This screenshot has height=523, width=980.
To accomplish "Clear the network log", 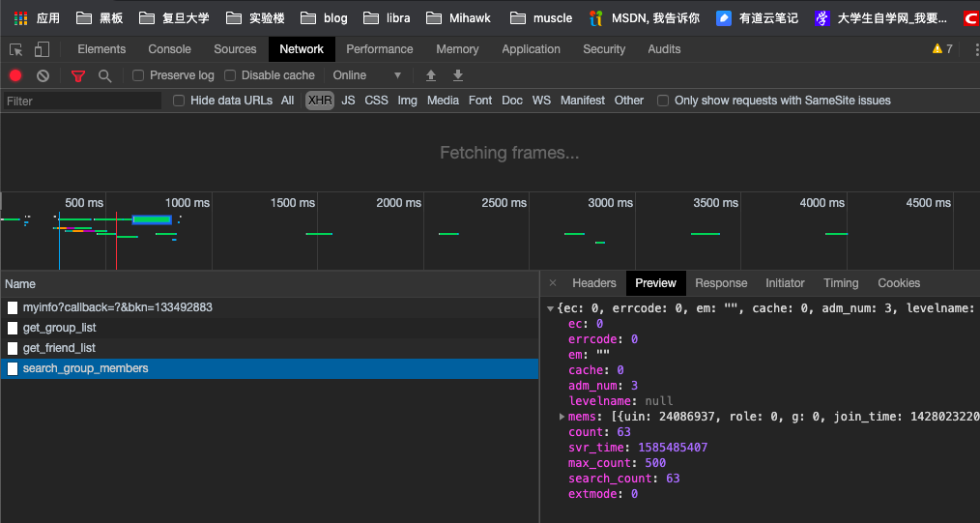I will [x=43, y=75].
